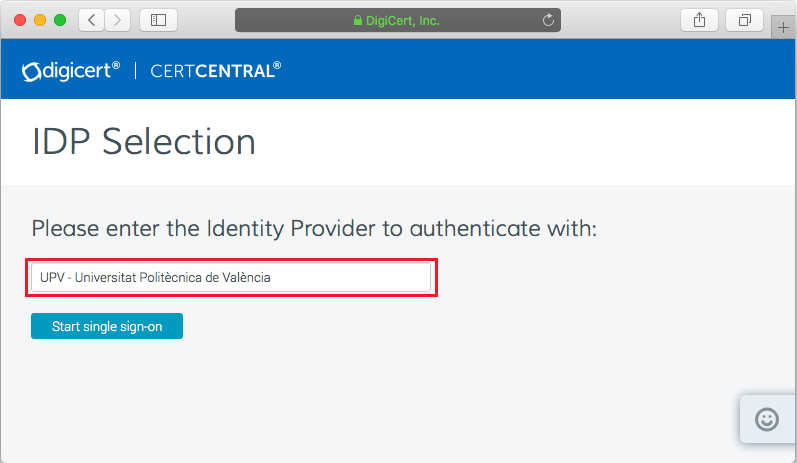The width and height of the screenshot is (797, 463).
Task: Click the CERTCENTRAL wordmark in header
Action: [216, 71]
